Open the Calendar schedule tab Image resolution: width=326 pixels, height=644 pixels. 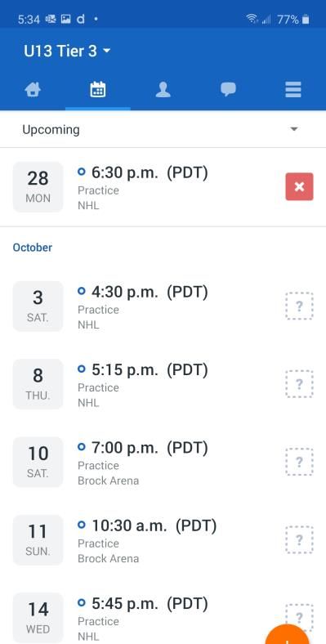click(98, 90)
